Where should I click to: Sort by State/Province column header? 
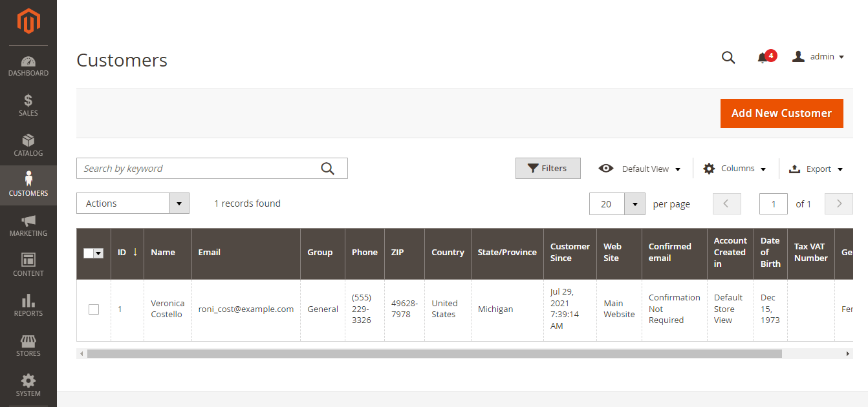pos(507,253)
